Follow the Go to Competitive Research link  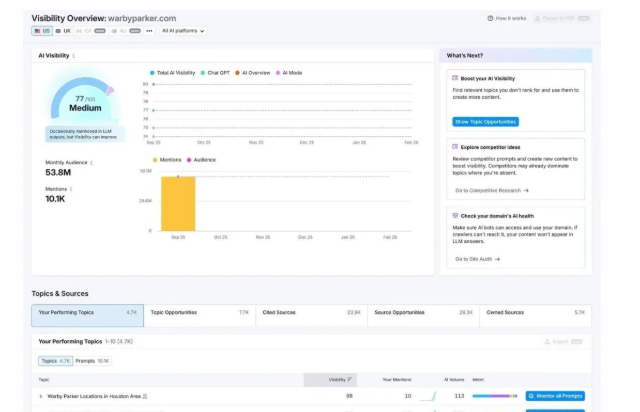tap(491, 190)
